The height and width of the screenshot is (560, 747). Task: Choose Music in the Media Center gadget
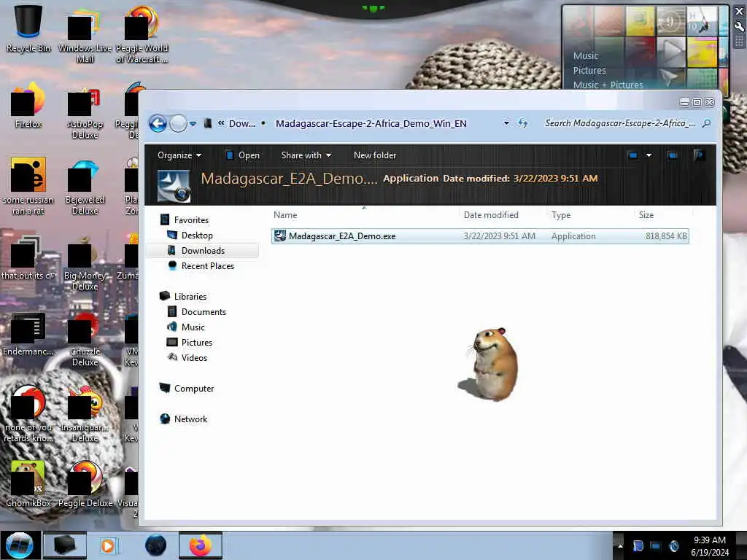[x=586, y=55]
